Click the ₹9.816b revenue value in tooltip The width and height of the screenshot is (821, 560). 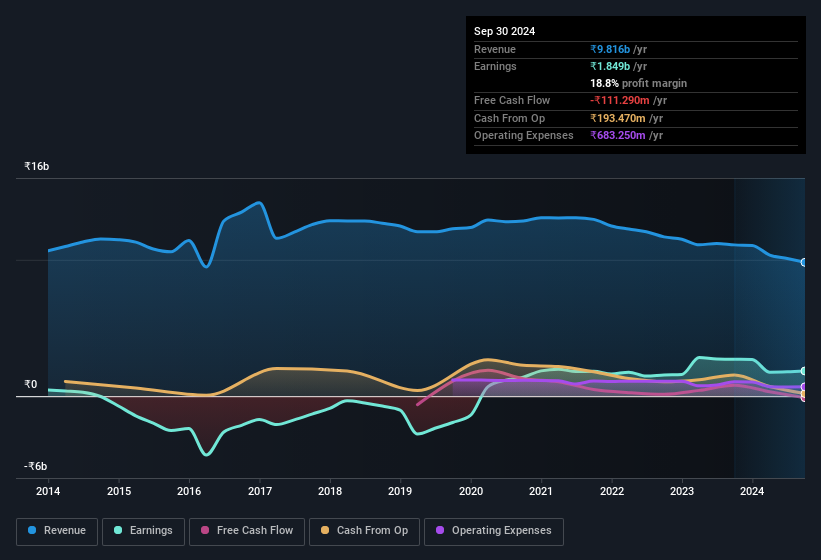610,49
